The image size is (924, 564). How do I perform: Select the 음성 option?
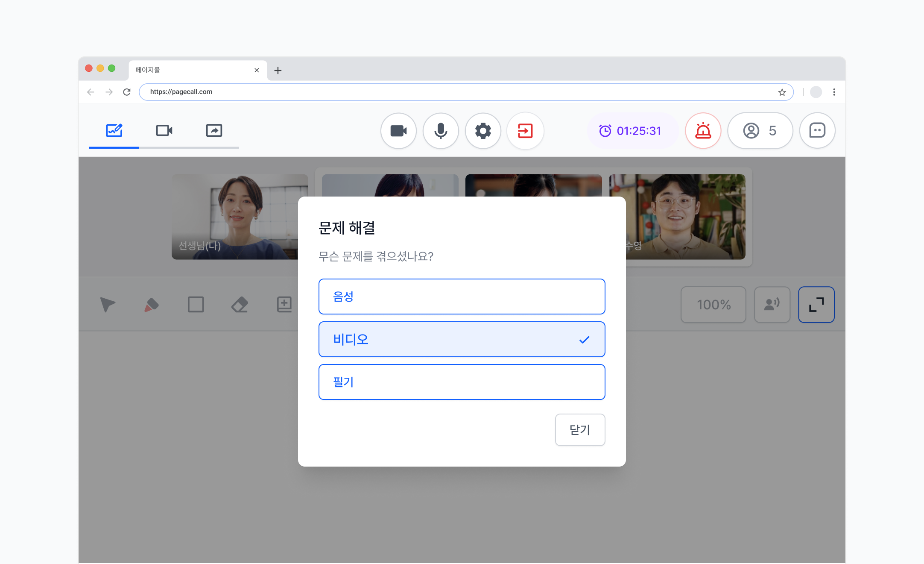click(462, 297)
